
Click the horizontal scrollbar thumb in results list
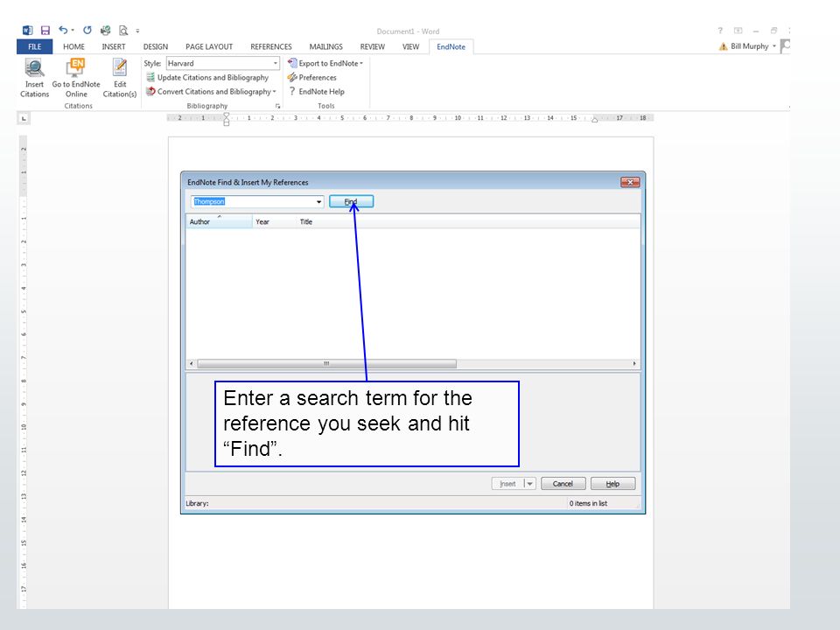pos(326,364)
